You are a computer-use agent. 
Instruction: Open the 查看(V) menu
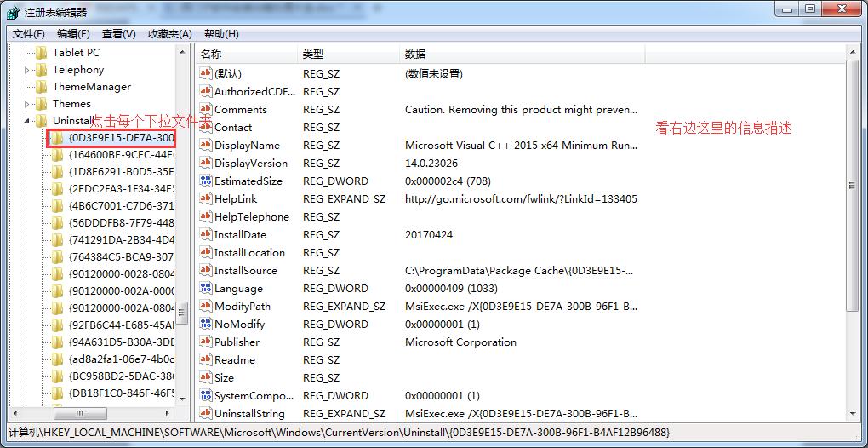(119, 34)
